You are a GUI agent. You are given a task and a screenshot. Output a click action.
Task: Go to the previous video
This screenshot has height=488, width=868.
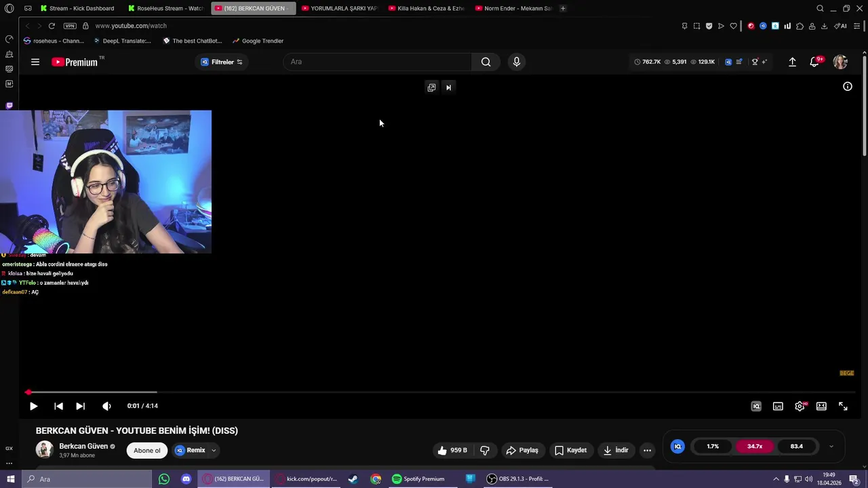click(58, 406)
